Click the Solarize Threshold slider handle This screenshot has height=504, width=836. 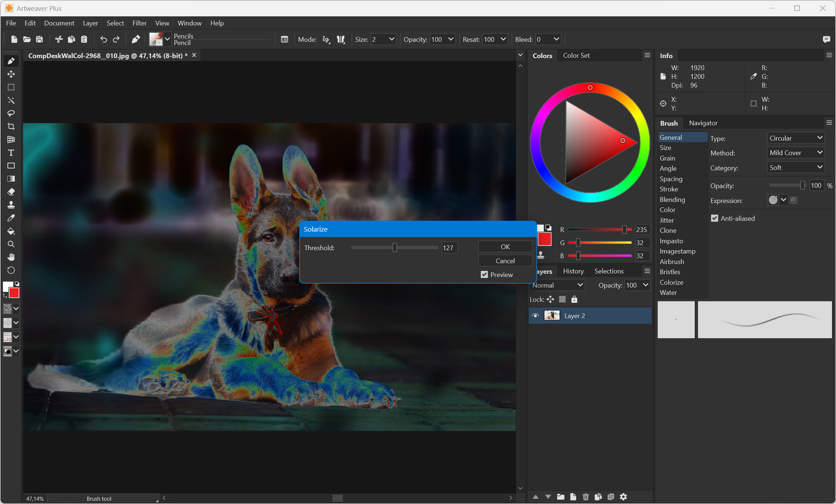click(394, 248)
